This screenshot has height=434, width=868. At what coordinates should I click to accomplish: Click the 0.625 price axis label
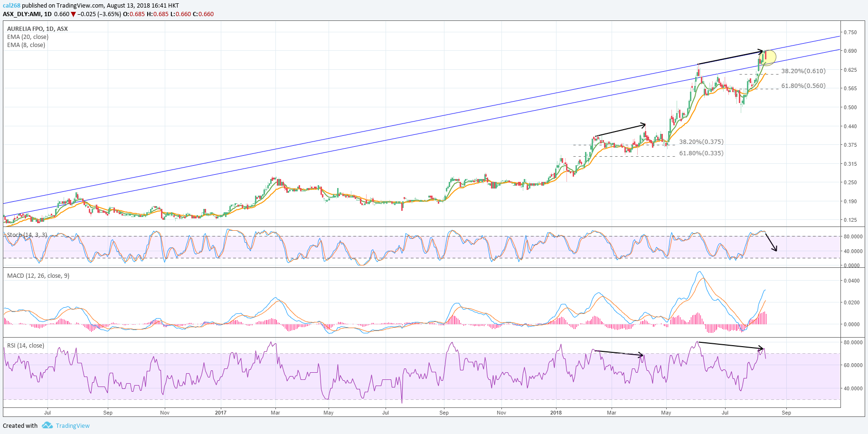[x=850, y=70]
